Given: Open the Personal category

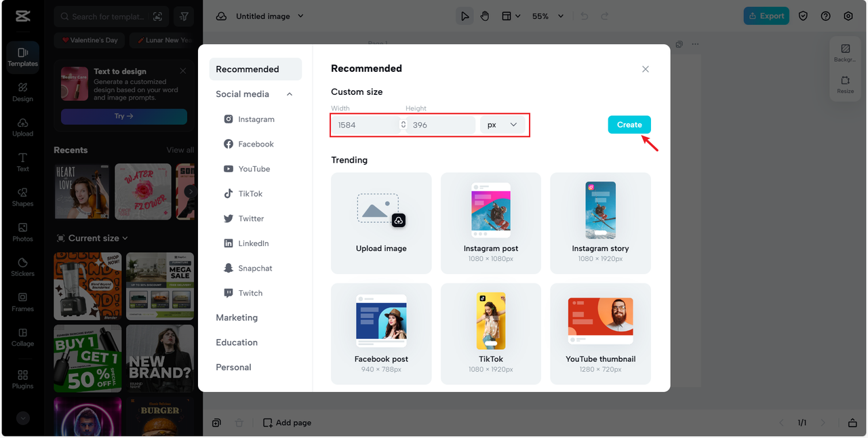Looking at the screenshot, I should (x=233, y=367).
